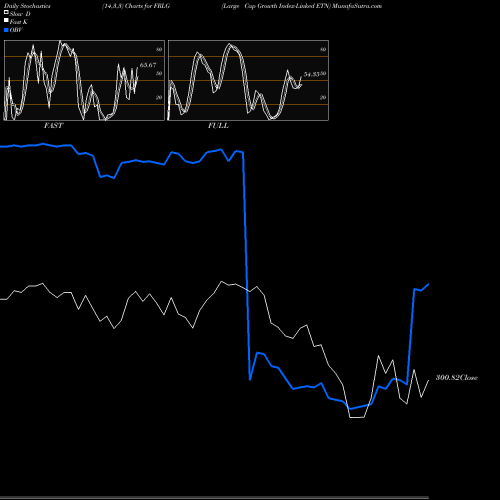Click the FAST chart label

point(53,126)
